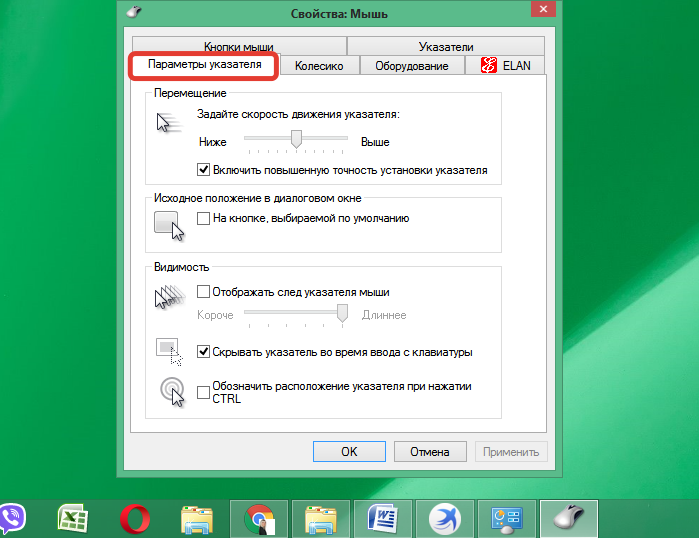Switch to the Оборудование tab
Screen dimensions: 699x538
tap(412, 66)
